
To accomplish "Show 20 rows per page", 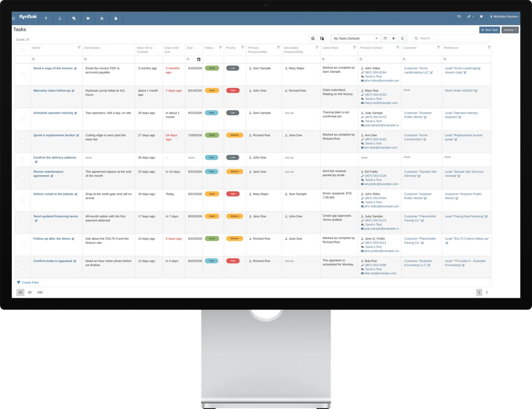I will pos(20,292).
